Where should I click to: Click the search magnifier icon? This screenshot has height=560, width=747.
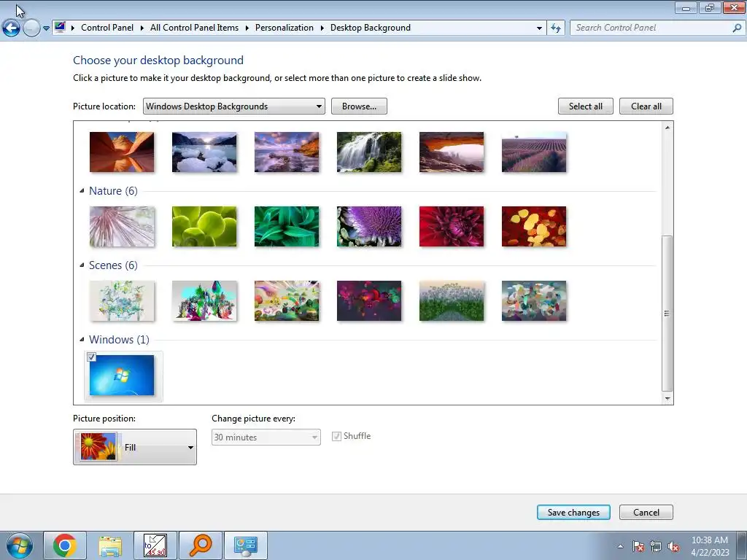(x=737, y=28)
